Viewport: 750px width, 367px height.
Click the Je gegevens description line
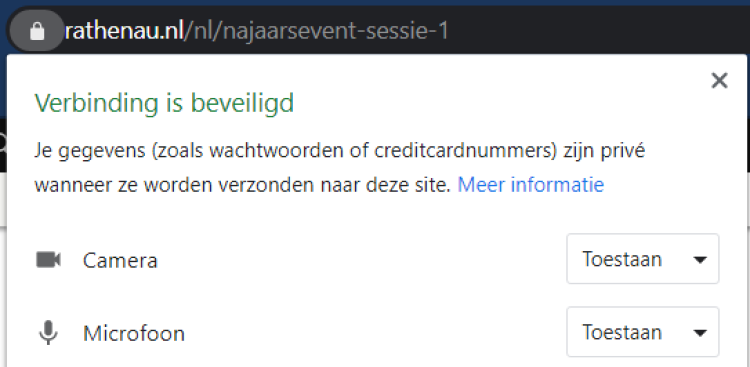(340, 151)
